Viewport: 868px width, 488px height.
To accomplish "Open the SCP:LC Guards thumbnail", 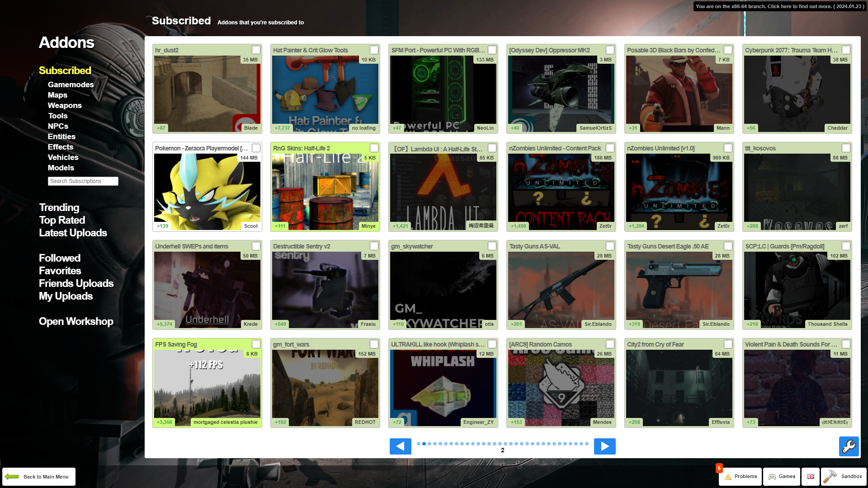I will coord(797,290).
